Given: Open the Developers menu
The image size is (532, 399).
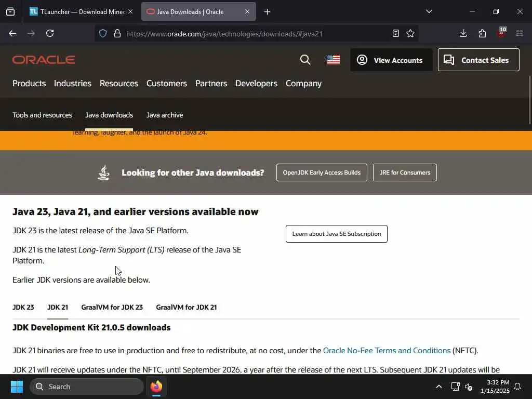Looking at the screenshot, I should point(256,84).
